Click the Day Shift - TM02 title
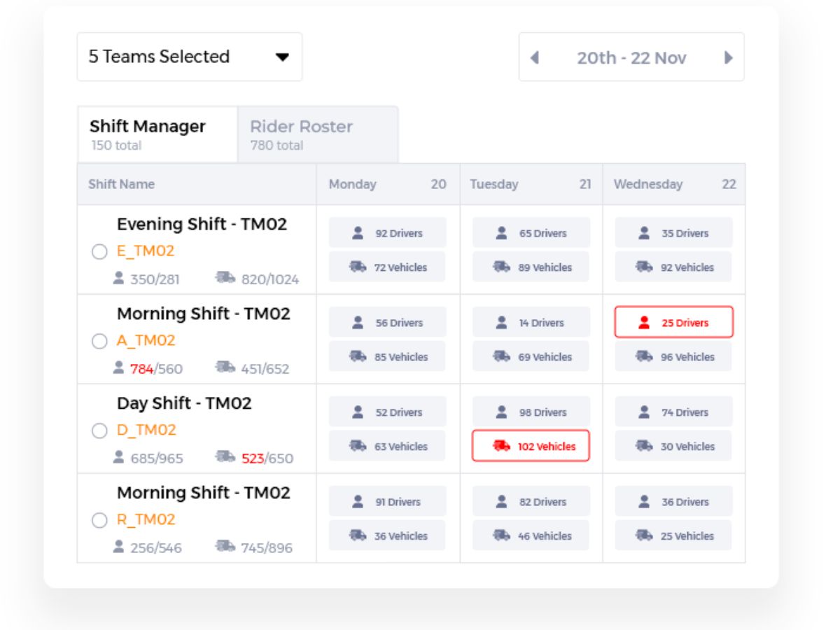This screenshot has width=840, height=630. [184, 403]
